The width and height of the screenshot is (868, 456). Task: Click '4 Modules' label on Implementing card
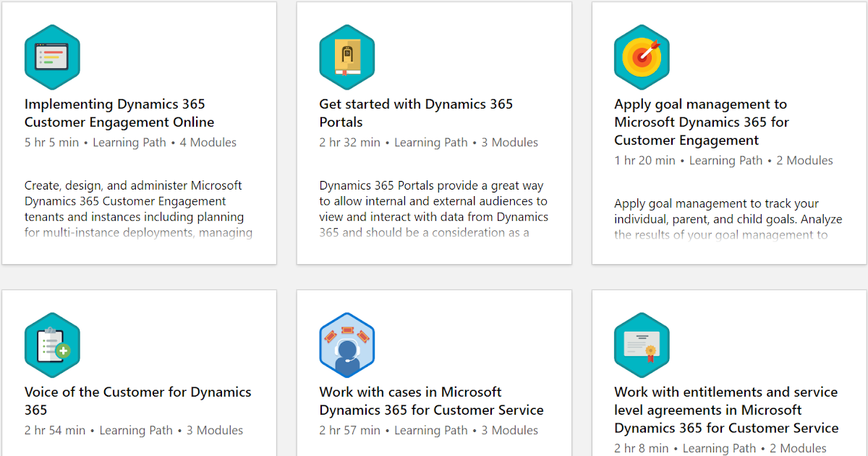click(208, 143)
